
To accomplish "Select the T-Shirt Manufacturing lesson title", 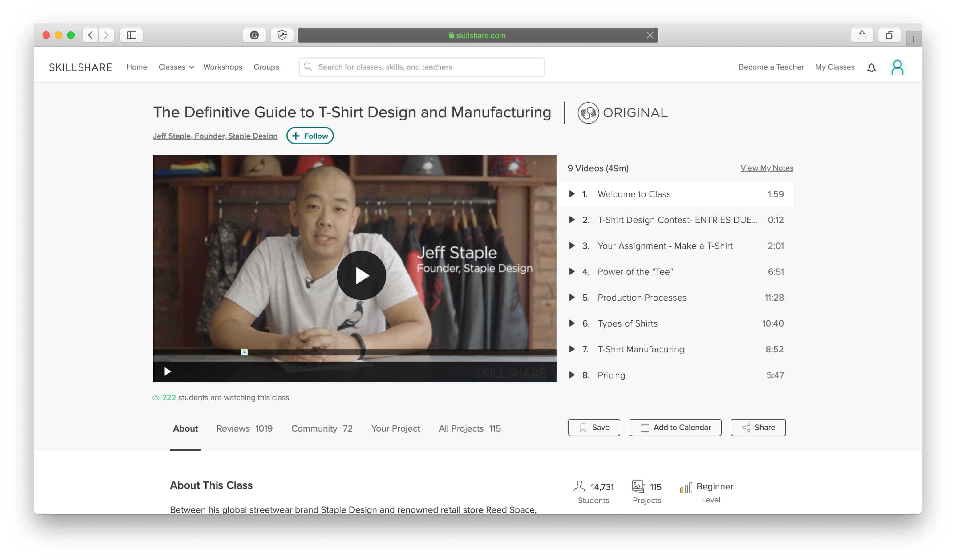I will (x=641, y=349).
